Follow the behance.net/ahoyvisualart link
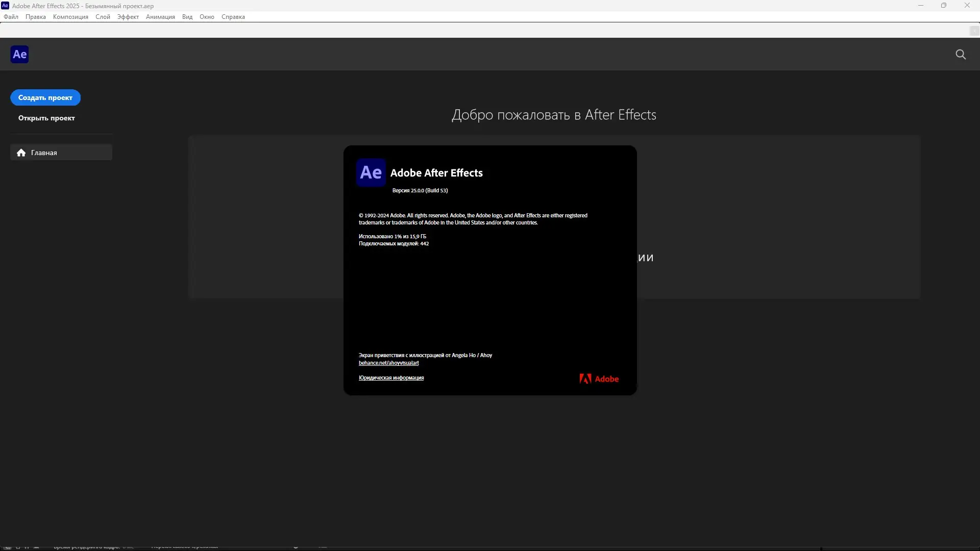This screenshot has height=551, width=980. 388,363
